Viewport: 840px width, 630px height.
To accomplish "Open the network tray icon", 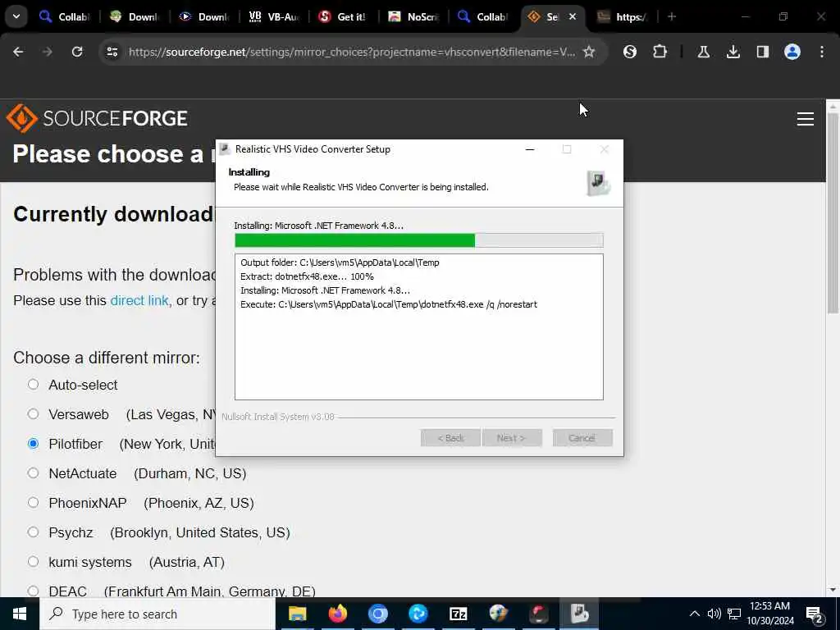I will pyautogui.click(x=734, y=614).
